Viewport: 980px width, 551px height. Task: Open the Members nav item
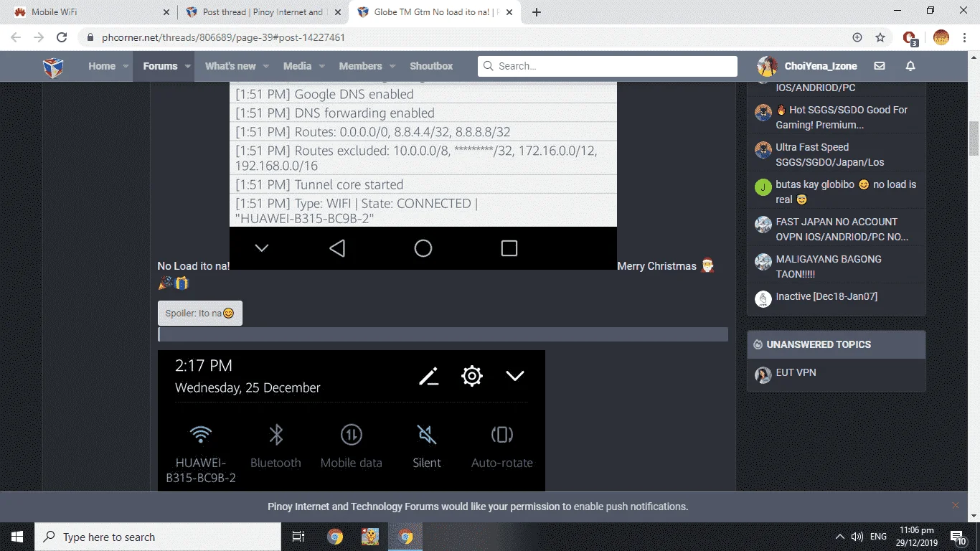(x=360, y=66)
